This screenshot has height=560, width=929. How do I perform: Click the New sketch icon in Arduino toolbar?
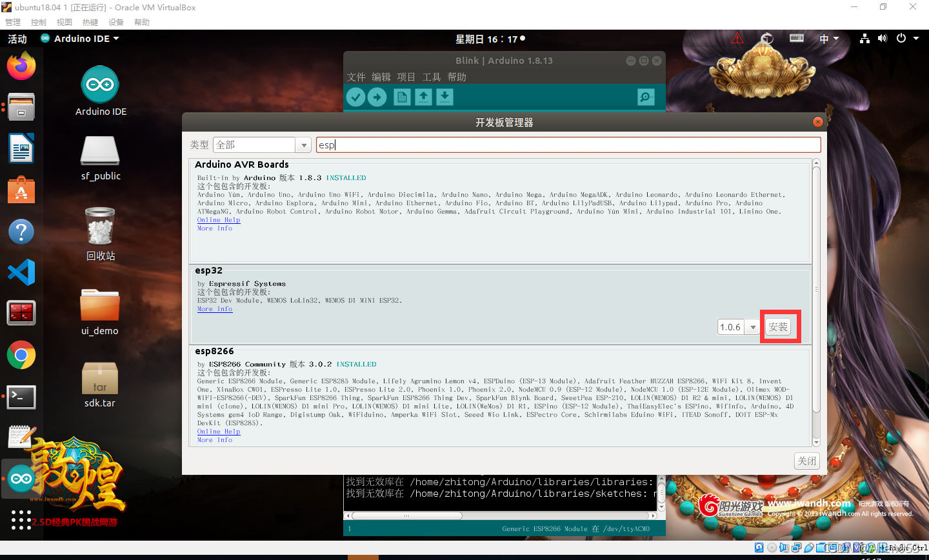click(x=402, y=97)
